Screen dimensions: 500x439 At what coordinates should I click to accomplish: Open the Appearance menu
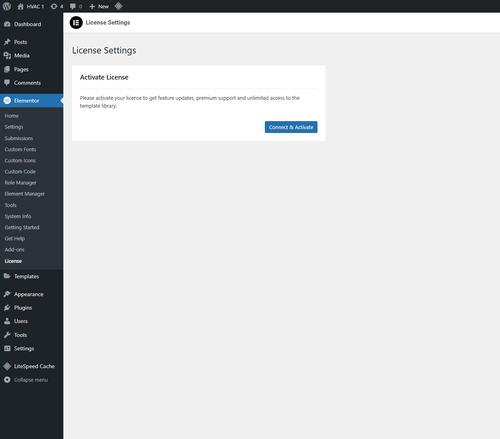tap(31, 294)
